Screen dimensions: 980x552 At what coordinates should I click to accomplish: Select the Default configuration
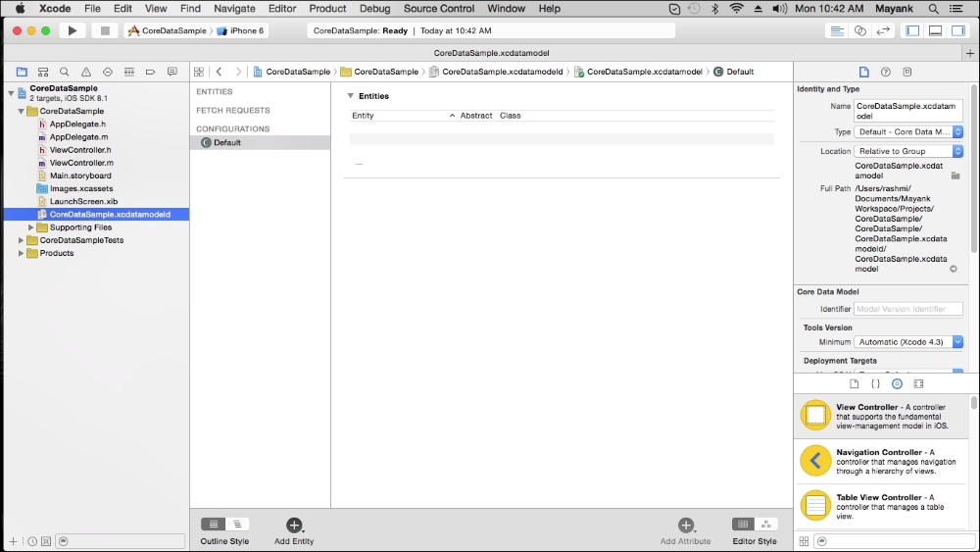(226, 142)
